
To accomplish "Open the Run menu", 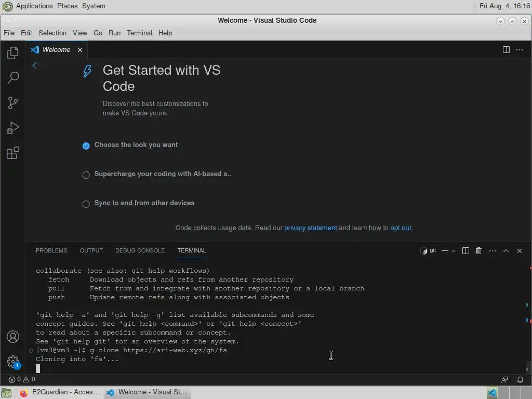I will [115, 33].
